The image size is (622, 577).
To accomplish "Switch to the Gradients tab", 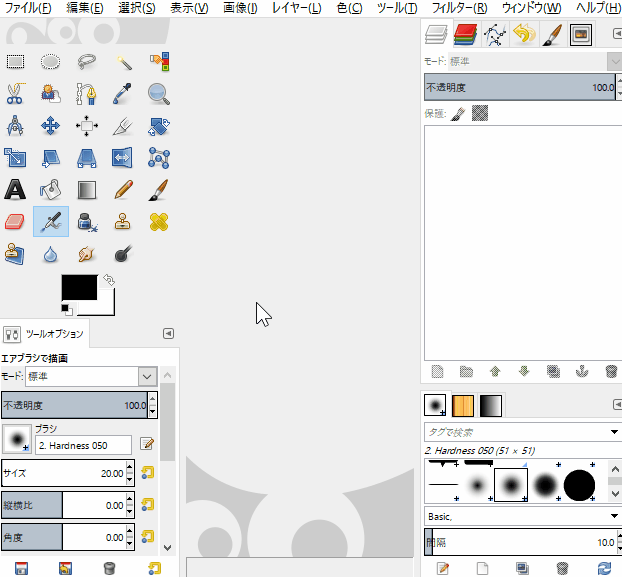I will pos(491,406).
